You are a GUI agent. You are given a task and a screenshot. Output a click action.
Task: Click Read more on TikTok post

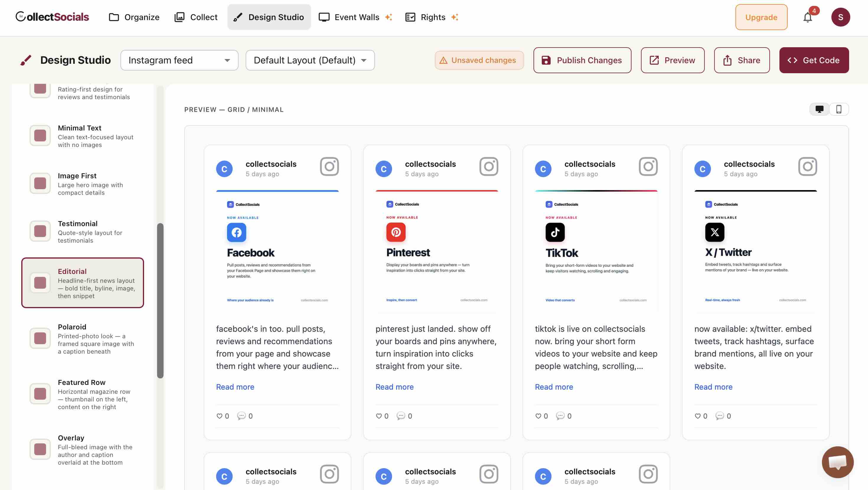coord(554,387)
